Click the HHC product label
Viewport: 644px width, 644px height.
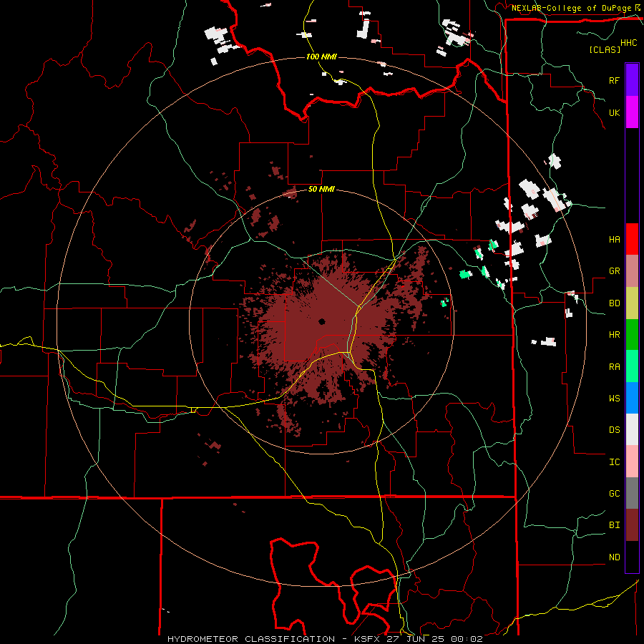(629, 42)
